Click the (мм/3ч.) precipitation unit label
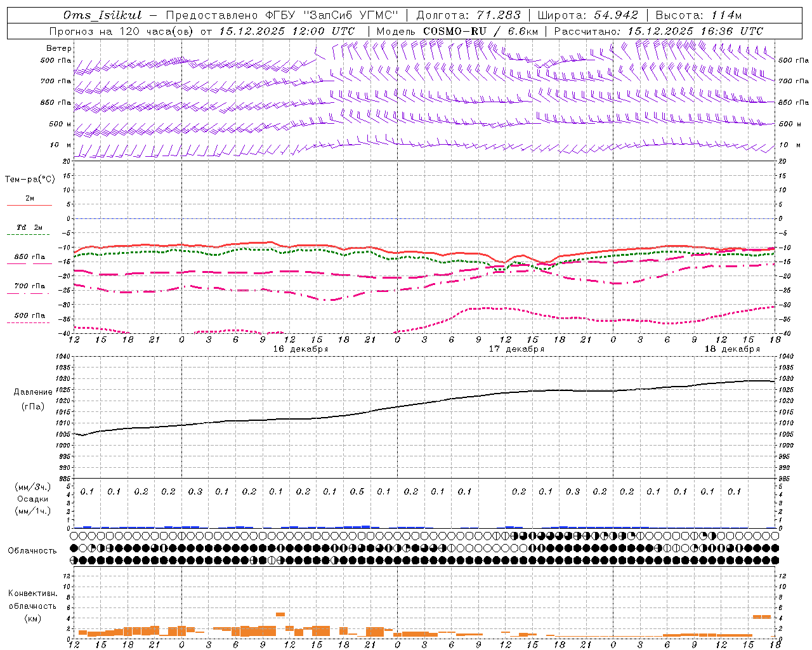This screenshot has height=650, width=812. (33, 487)
